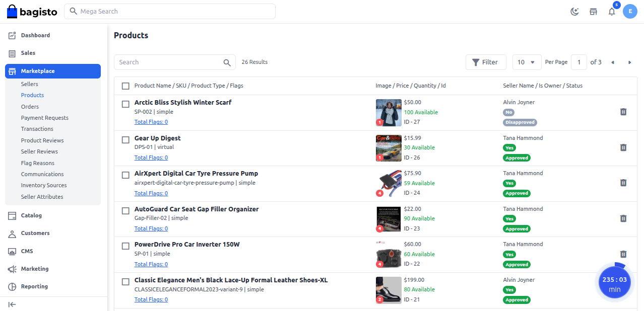
Task: Select the PowerDrive Pro Car Inverter checkbox
Action: [x=125, y=246]
